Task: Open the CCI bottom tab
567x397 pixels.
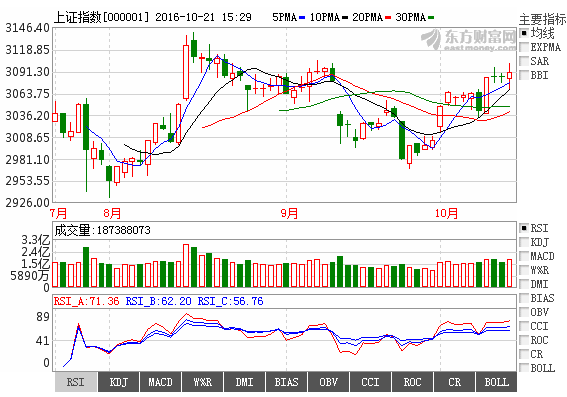Action: pos(370,382)
